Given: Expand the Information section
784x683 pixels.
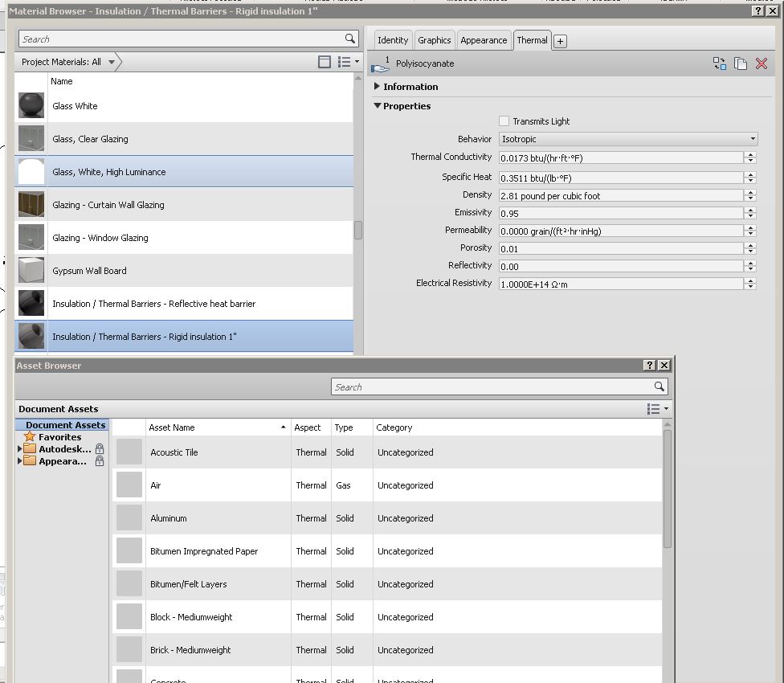Looking at the screenshot, I should pyautogui.click(x=377, y=86).
